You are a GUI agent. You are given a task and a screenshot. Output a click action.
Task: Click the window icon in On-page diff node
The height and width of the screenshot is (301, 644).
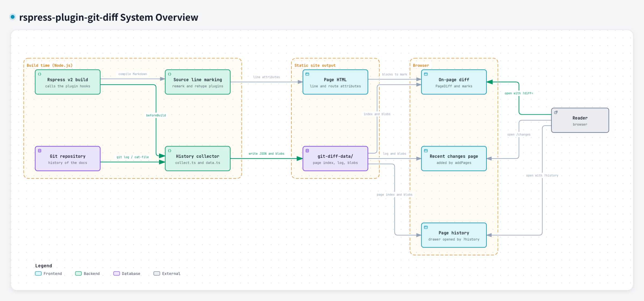[426, 74]
